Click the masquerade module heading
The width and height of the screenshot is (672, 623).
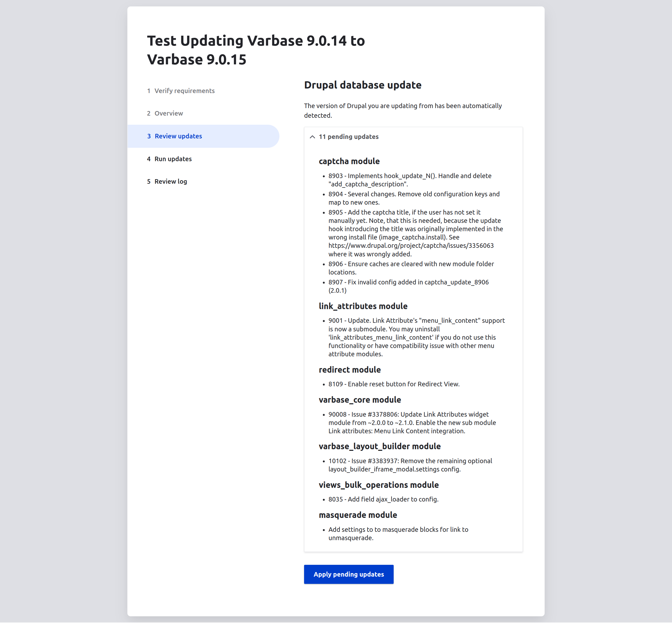coord(357,515)
